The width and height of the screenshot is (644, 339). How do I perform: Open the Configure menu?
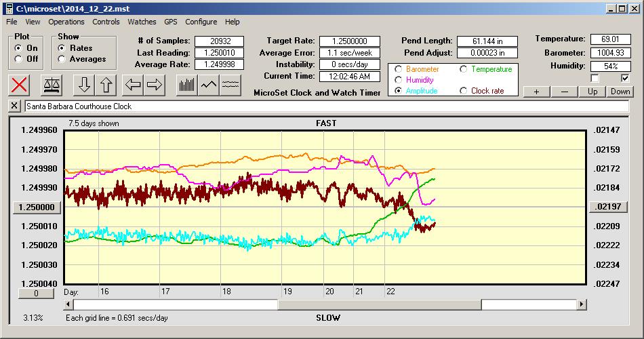pos(201,22)
